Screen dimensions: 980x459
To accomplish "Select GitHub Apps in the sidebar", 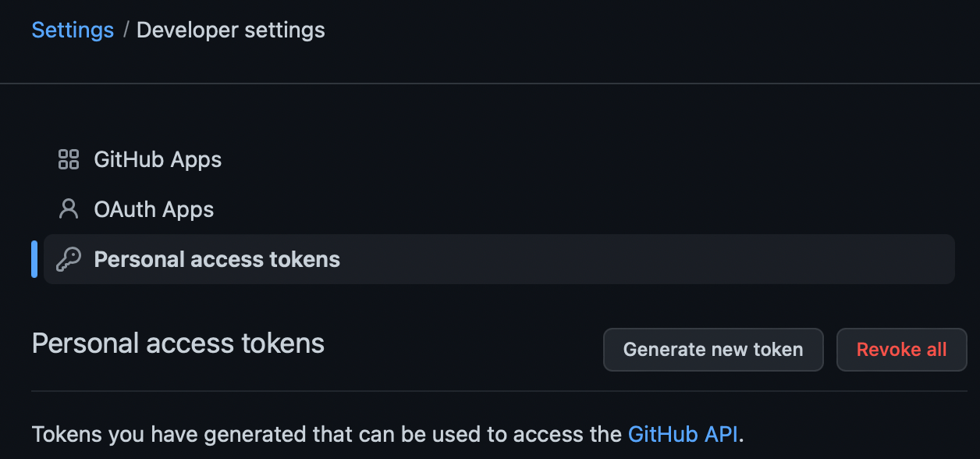I will 158,159.
